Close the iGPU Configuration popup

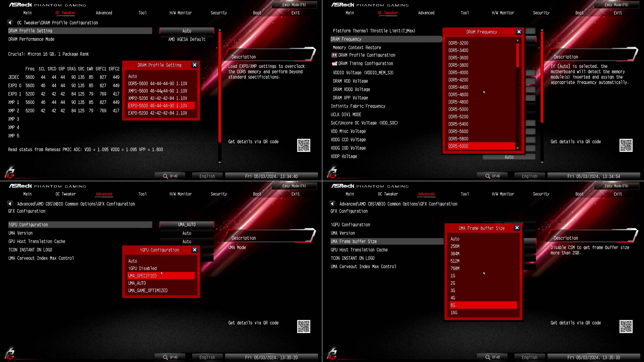pos(195,250)
